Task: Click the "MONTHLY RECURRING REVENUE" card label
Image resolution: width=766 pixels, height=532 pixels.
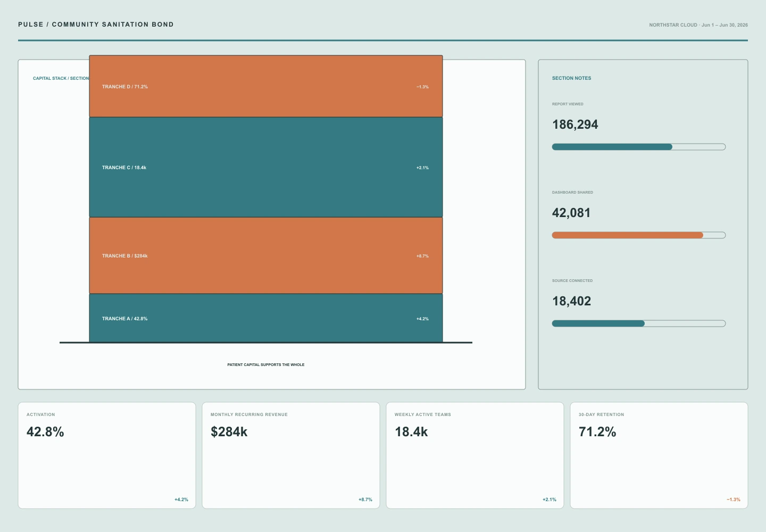Action: (x=249, y=414)
